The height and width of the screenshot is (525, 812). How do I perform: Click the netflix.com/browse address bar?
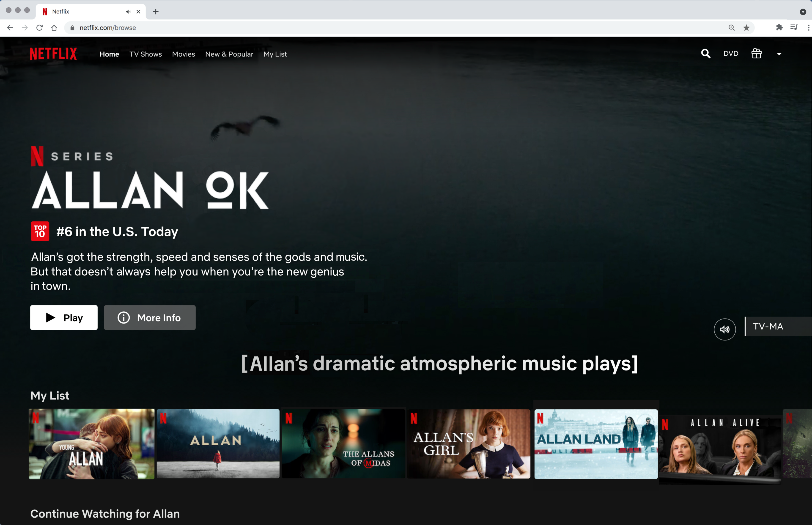pos(409,28)
